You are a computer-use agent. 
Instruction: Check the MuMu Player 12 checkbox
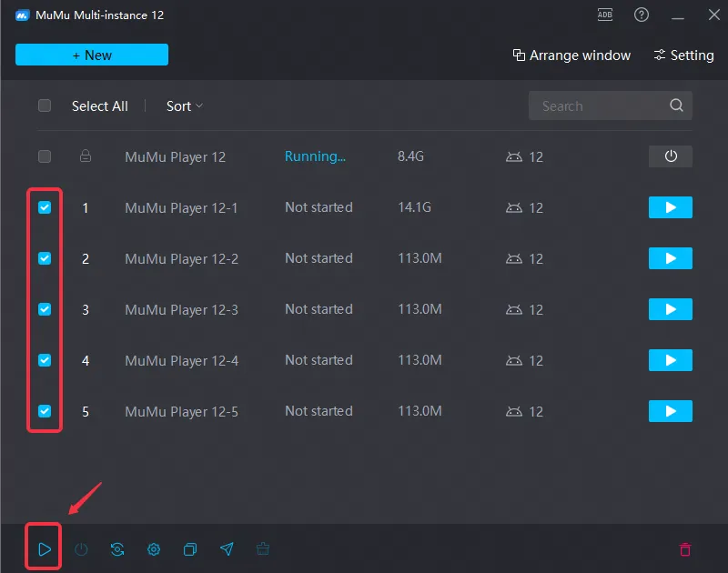click(45, 156)
